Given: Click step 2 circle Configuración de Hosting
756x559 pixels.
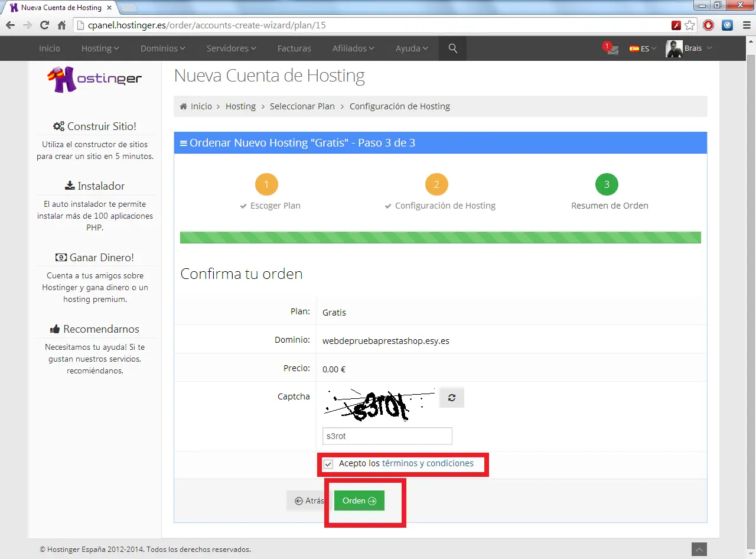Looking at the screenshot, I should pos(436,184).
